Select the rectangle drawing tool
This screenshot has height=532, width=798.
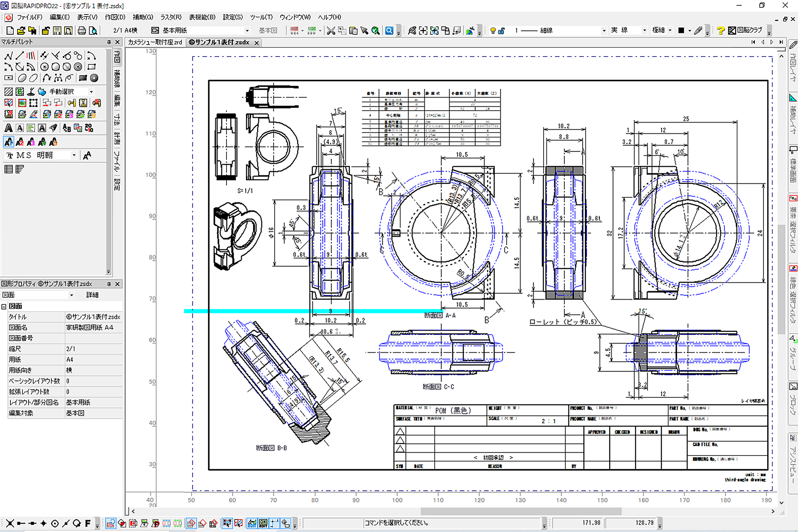91,66
